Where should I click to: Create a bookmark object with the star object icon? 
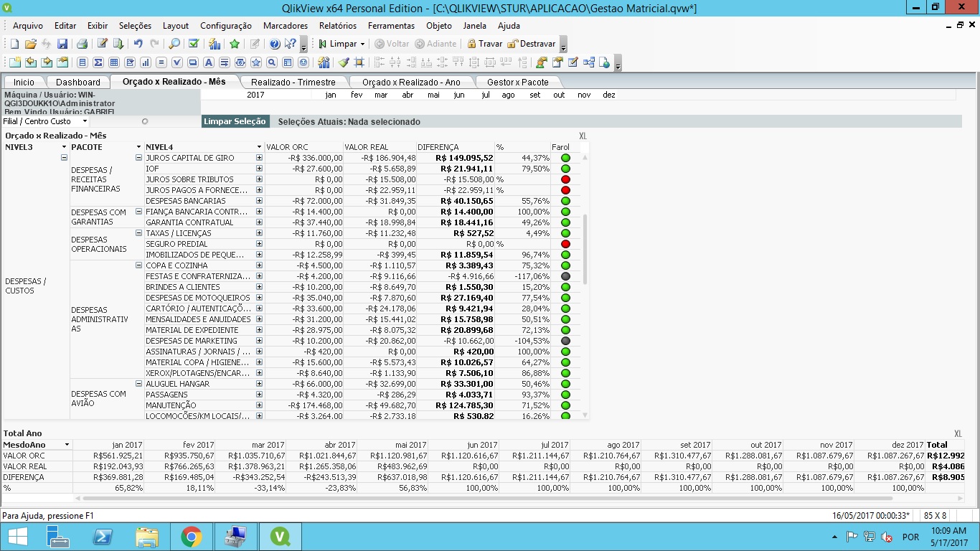pos(256,62)
